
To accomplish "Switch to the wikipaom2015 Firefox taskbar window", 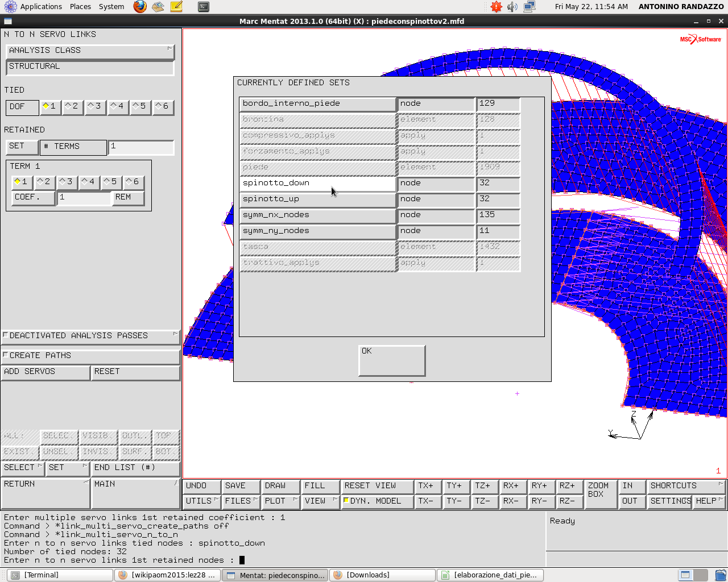I will 167,575.
